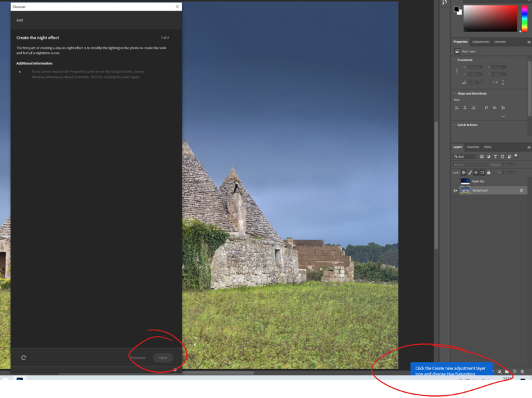Switch to the Properties tab
Viewport: 532px width, 398px height.
pos(460,42)
